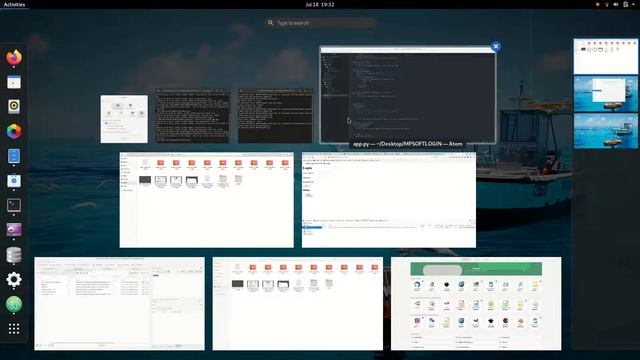
Task: Select the Atom app.py window thumbnail
Action: pyautogui.click(x=408, y=95)
